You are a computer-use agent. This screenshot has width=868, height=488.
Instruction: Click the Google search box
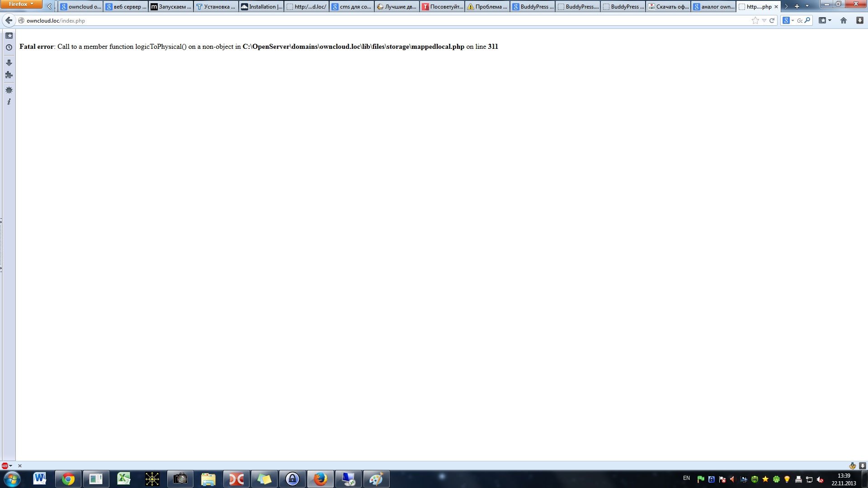[799, 20]
